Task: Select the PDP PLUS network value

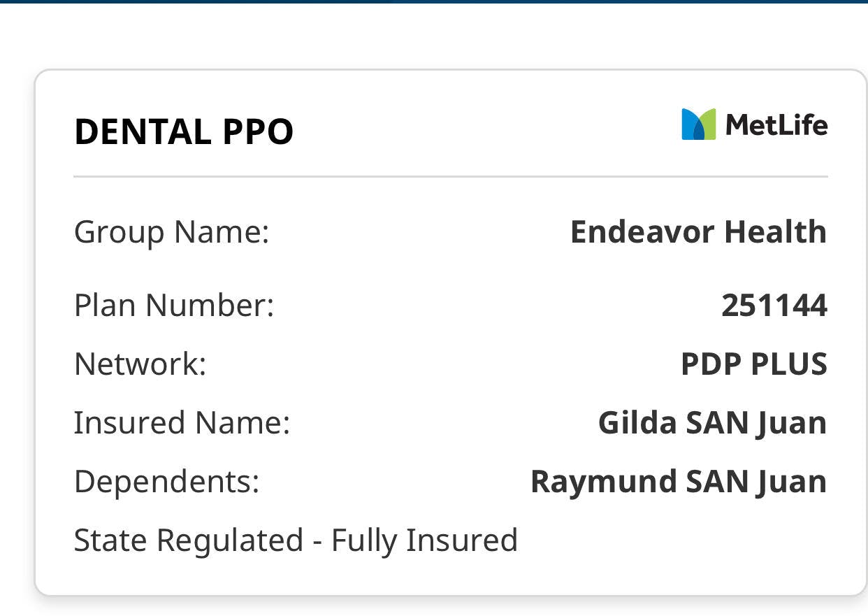Action: (x=753, y=364)
